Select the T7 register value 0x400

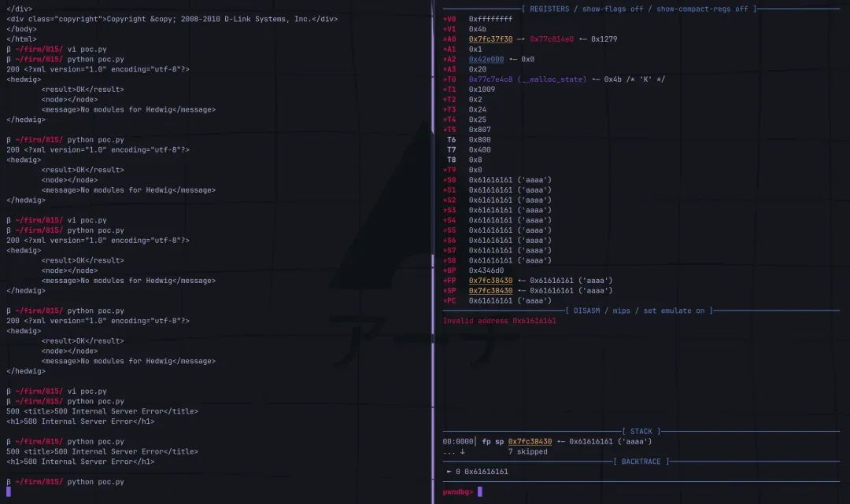tap(480, 150)
